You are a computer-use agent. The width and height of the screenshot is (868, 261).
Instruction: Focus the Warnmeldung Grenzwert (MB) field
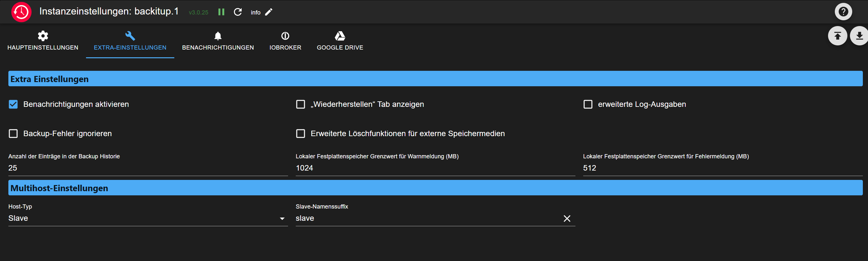435,168
